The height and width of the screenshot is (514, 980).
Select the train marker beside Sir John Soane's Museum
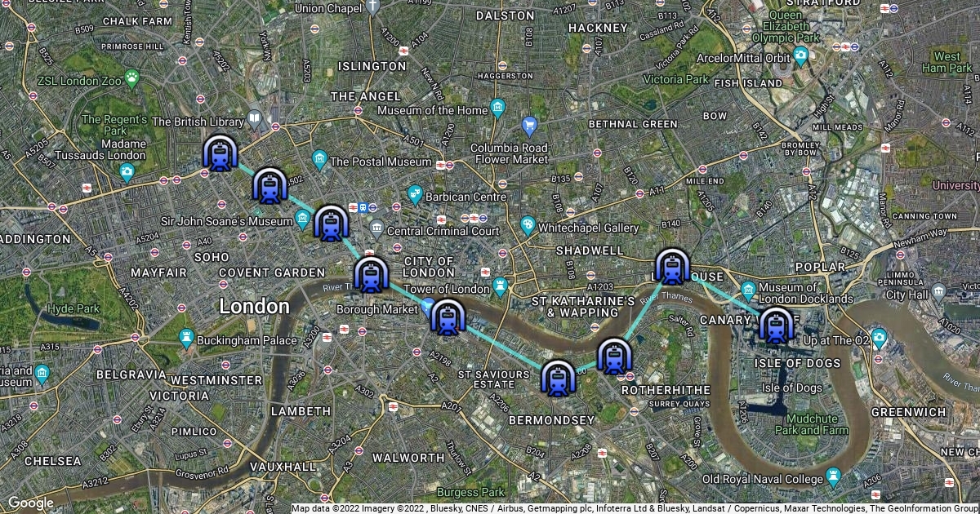pyautogui.click(x=330, y=223)
